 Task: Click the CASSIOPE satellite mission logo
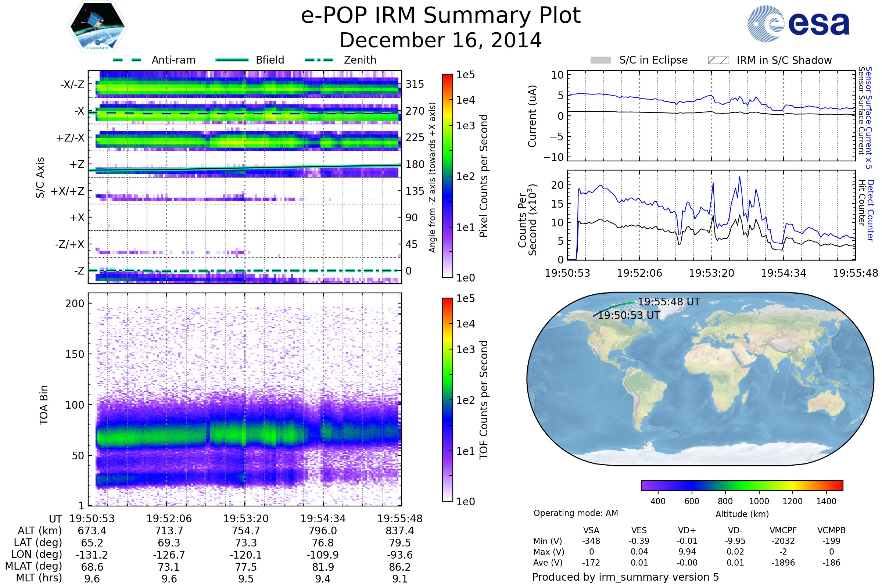pos(97,27)
